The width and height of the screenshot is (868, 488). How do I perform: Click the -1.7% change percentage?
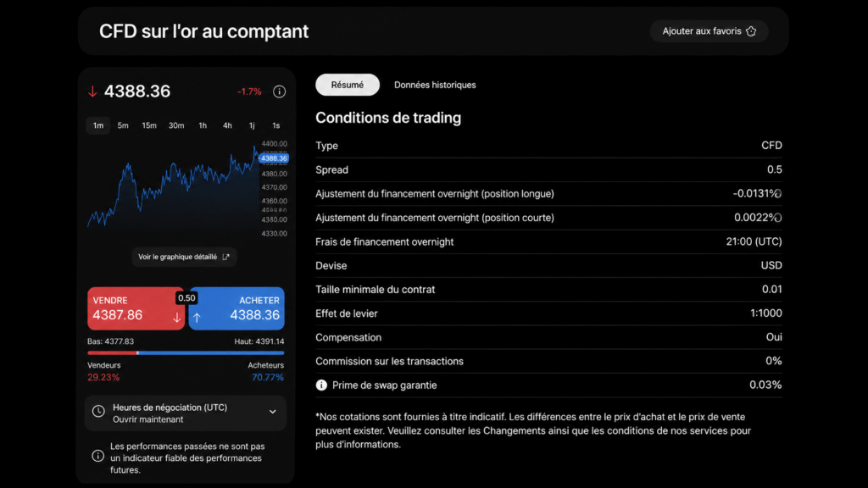249,91
